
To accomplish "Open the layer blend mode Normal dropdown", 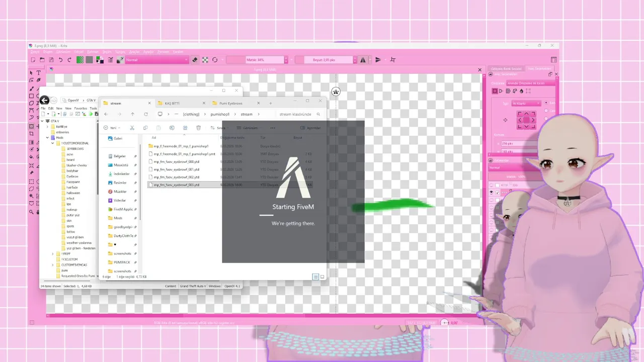I will point(515,167).
